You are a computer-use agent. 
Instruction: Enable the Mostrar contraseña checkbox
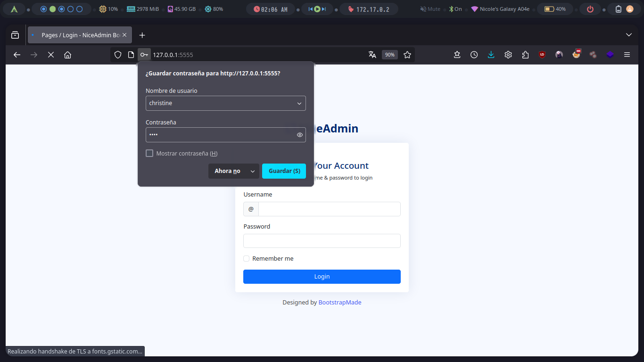pyautogui.click(x=149, y=153)
